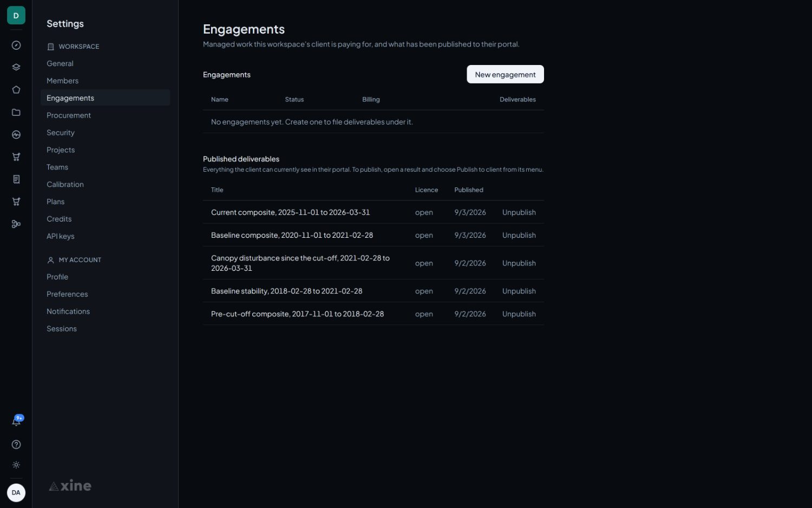Click the 'Pre-cut-off composite' title text
The width and height of the screenshot is (812, 508).
[x=297, y=314]
